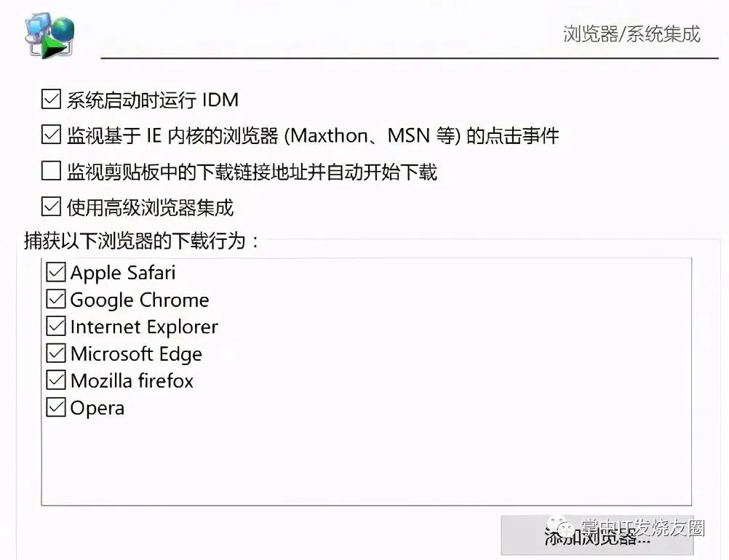The height and width of the screenshot is (560, 729).
Task: Toggle Internet Explorer capture checkbox
Action: [x=56, y=327]
